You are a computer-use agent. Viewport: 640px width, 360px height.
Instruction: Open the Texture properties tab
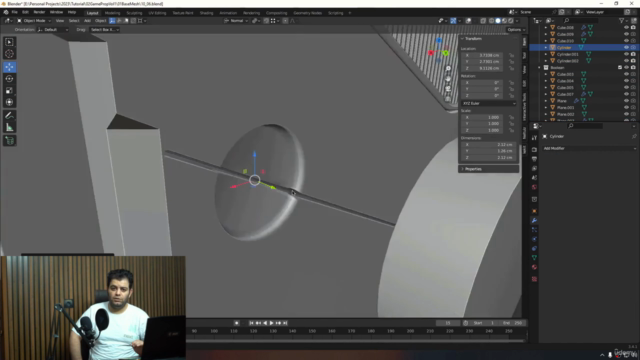[534, 279]
